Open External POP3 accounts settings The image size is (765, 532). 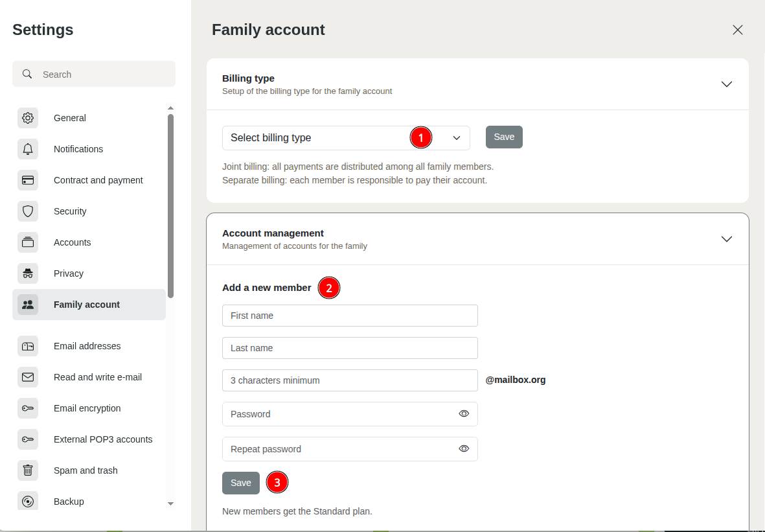[103, 439]
